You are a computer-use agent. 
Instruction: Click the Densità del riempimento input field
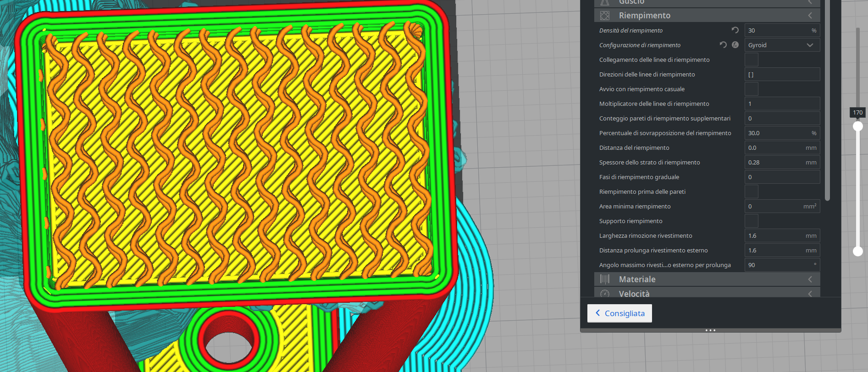pyautogui.click(x=782, y=30)
